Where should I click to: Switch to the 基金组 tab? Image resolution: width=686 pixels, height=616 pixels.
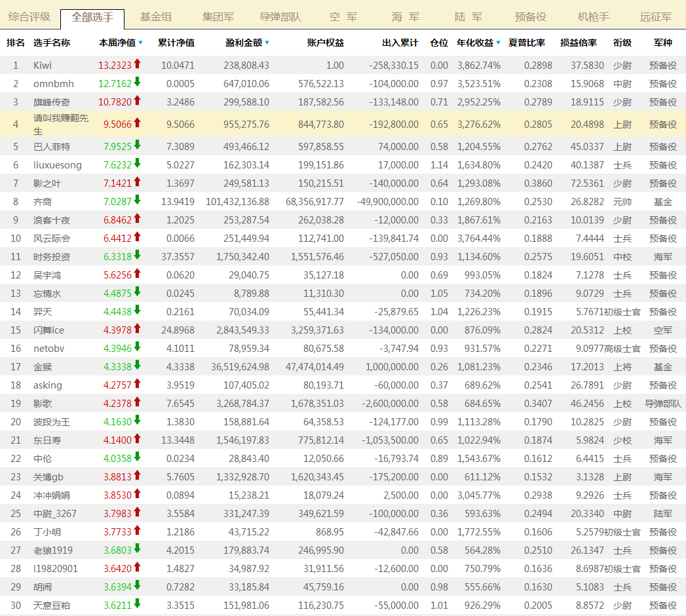[156, 17]
